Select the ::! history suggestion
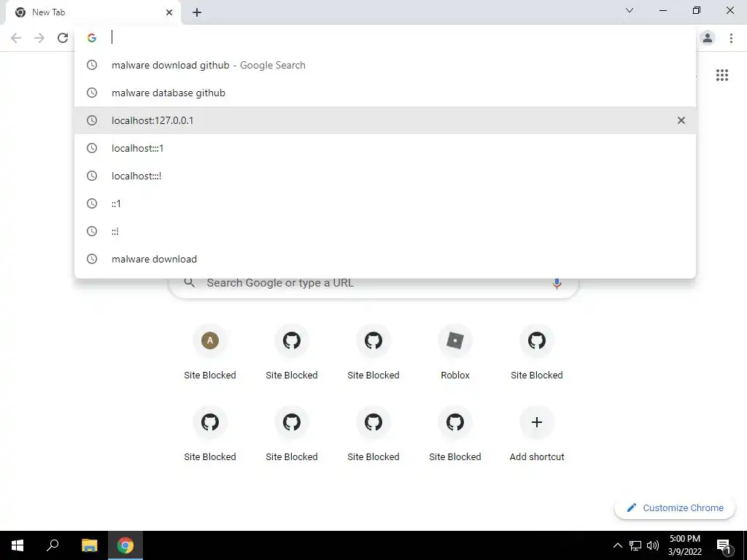747x560 pixels. 385,231
